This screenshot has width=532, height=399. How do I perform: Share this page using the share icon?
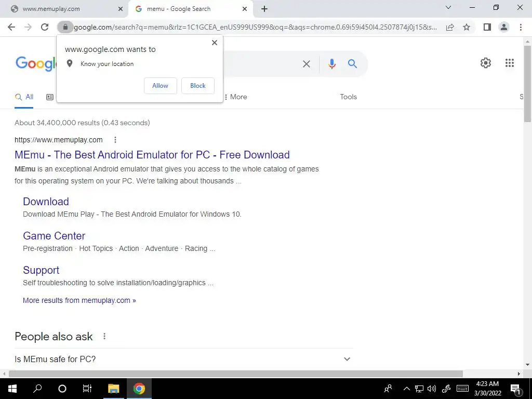pos(450,27)
